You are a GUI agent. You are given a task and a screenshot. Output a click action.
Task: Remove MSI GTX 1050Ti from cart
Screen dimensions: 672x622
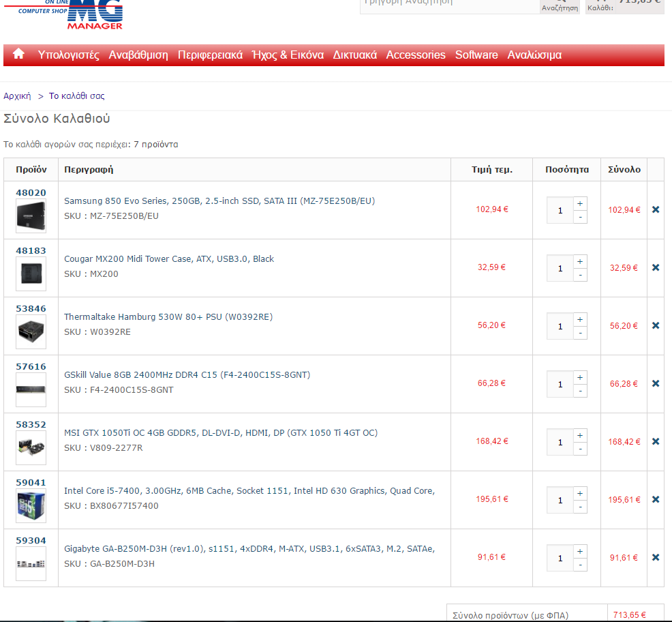[655, 441]
